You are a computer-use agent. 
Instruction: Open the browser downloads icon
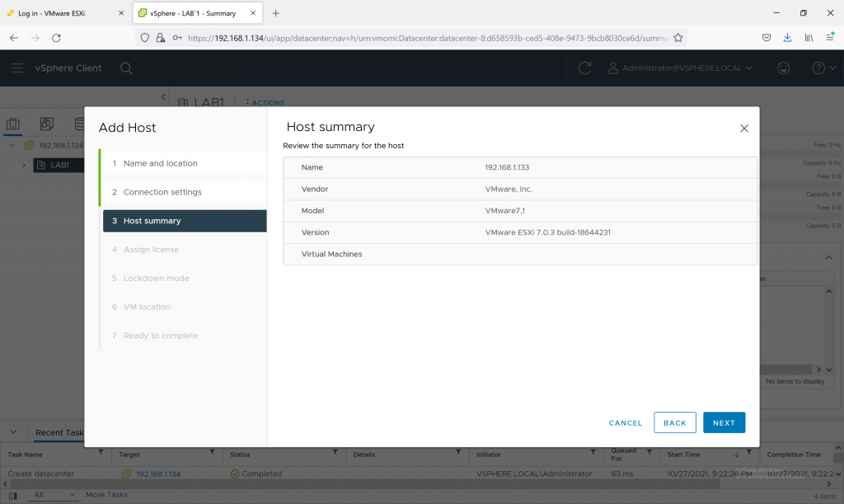(787, 38)
